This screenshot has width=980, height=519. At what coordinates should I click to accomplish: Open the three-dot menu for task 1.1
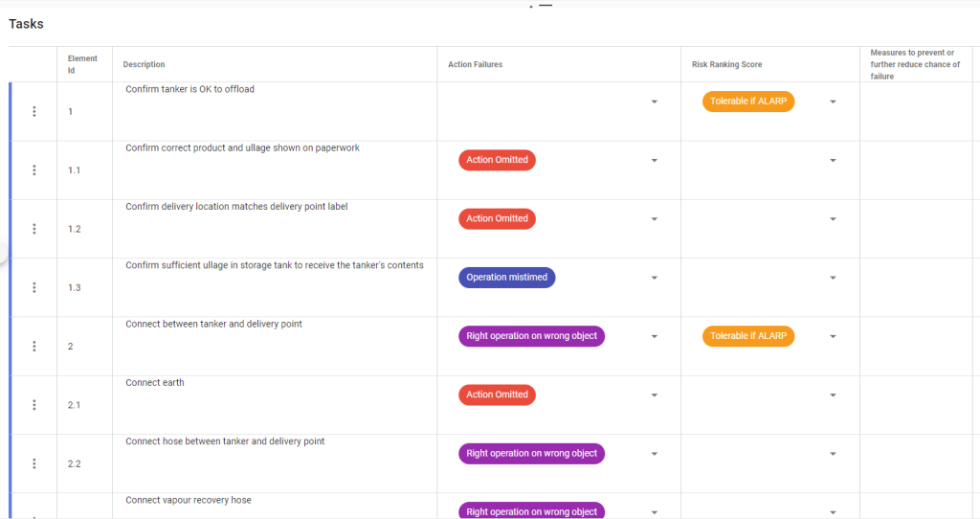point(34,170)
